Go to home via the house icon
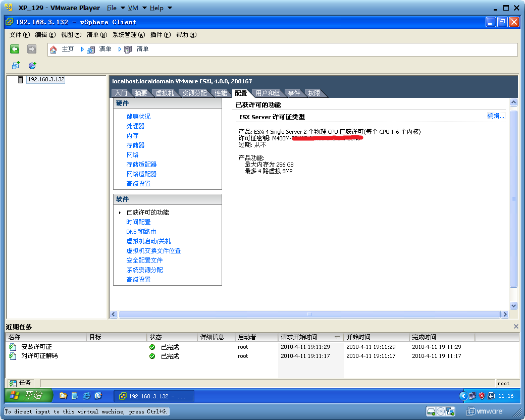The image size is (525, 420). [x=53, y=49]
